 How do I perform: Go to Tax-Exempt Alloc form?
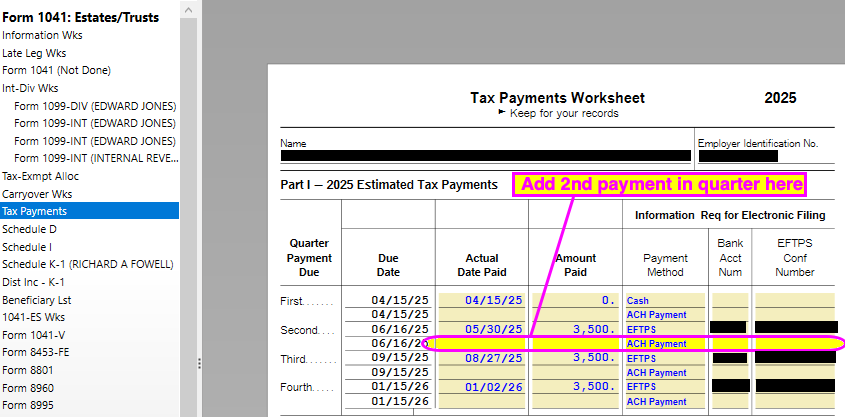40,176
